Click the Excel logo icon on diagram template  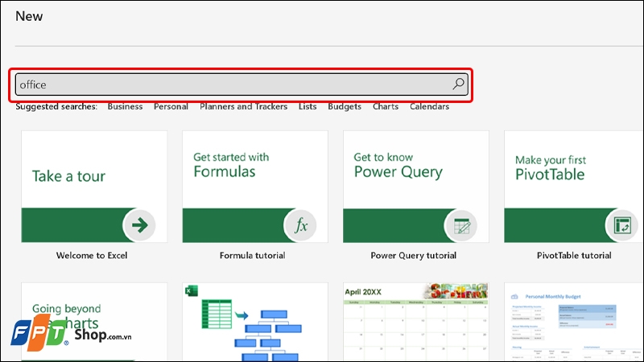point(192,290)
